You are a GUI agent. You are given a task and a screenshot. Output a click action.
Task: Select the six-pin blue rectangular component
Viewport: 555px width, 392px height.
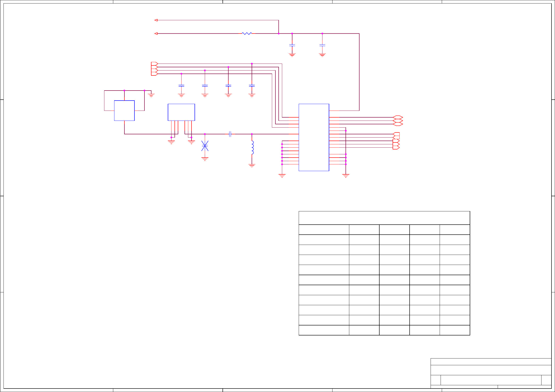click(181, 112)
